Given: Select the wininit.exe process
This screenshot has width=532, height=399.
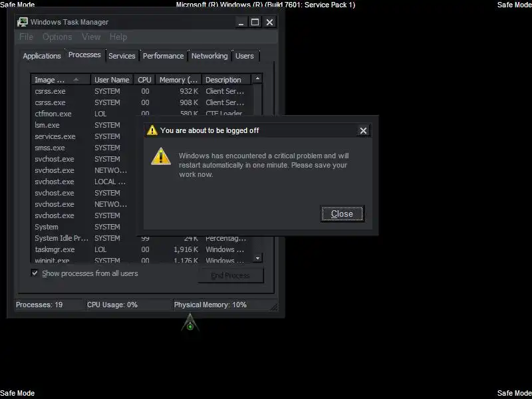Looking at the screenshot, I should pos(142,261).
